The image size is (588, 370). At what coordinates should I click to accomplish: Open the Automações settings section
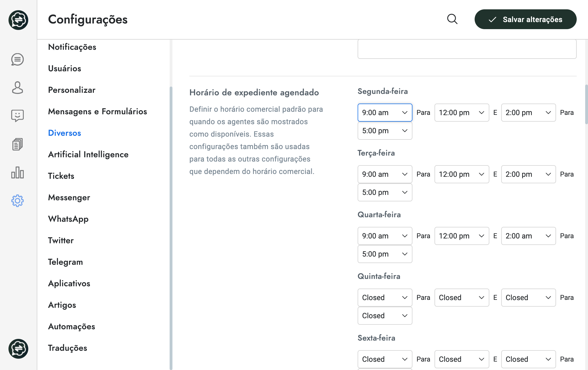[x=72, y=326]
